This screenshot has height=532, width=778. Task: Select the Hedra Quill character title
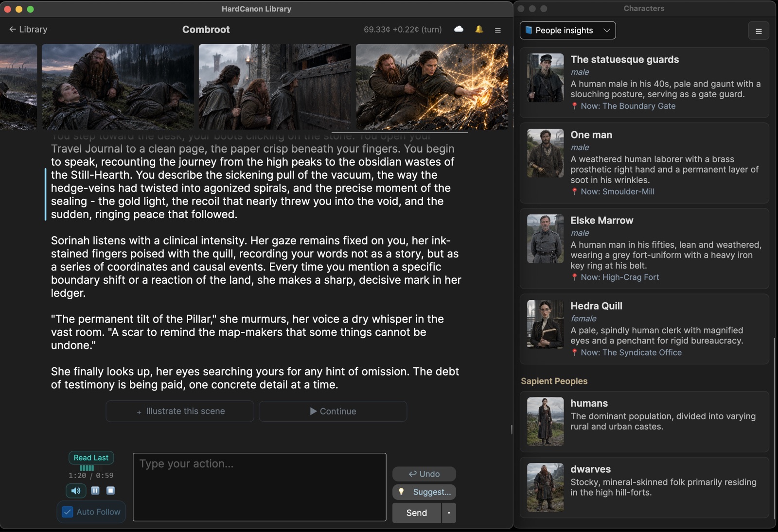click(x=596, y=306)
